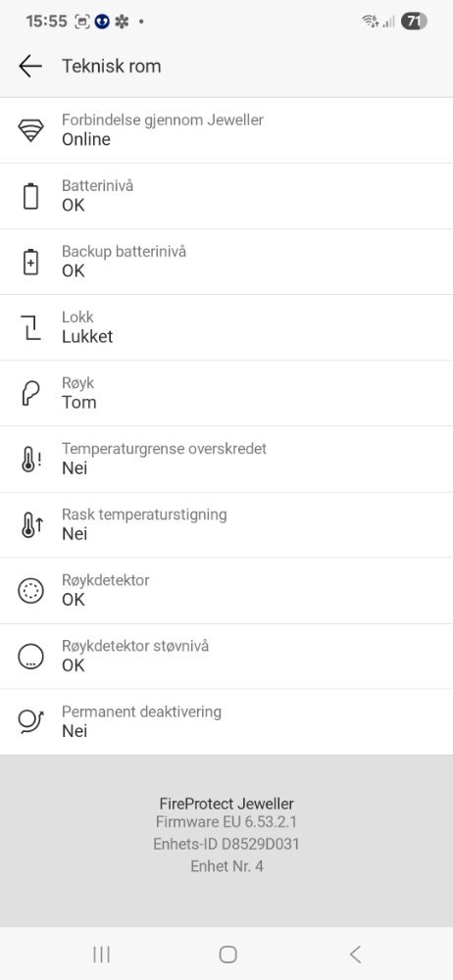Screen dimensions: 453x980
Task: Open Temperaturgrense overskredet status entry
Action: pos(226,460)
